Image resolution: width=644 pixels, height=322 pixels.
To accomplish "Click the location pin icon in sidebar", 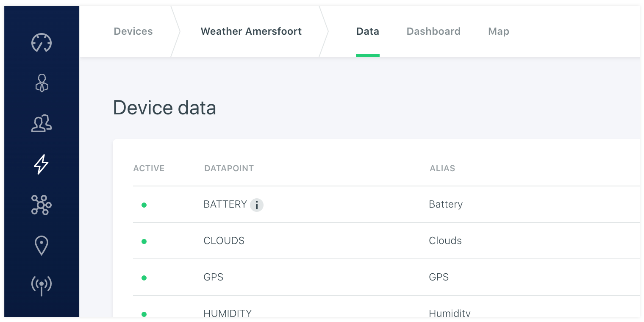I will (x=42, y=245).
